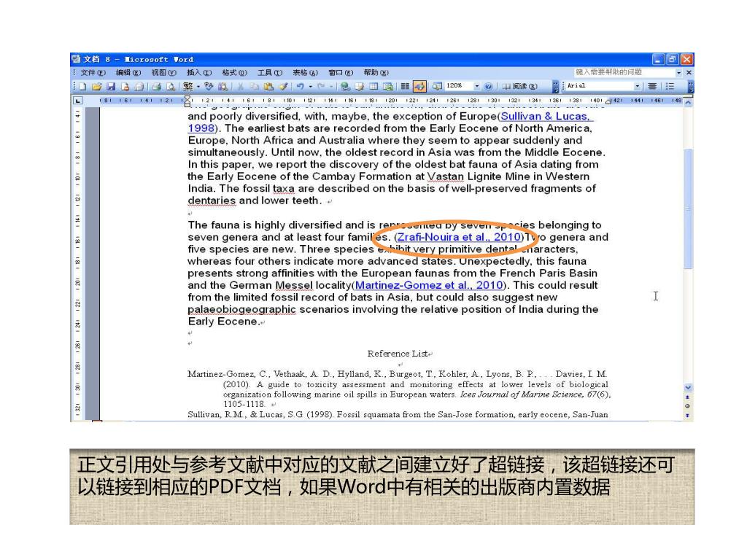Click the Open folder icon

tap(97, 87)
